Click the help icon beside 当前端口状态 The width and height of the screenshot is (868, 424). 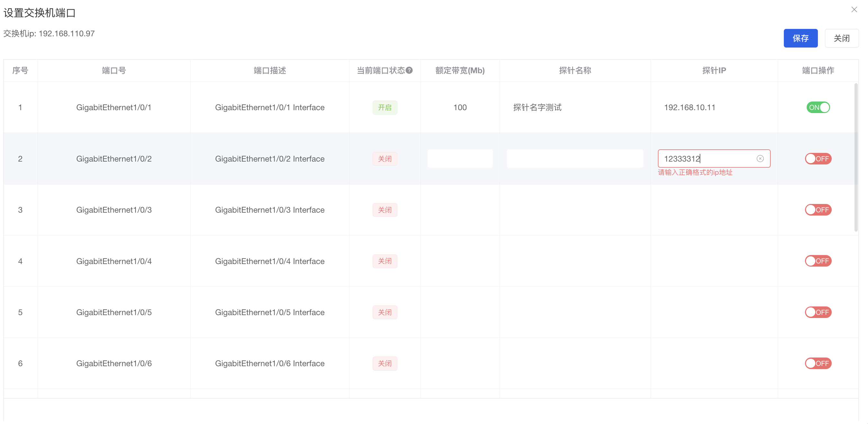409,70
